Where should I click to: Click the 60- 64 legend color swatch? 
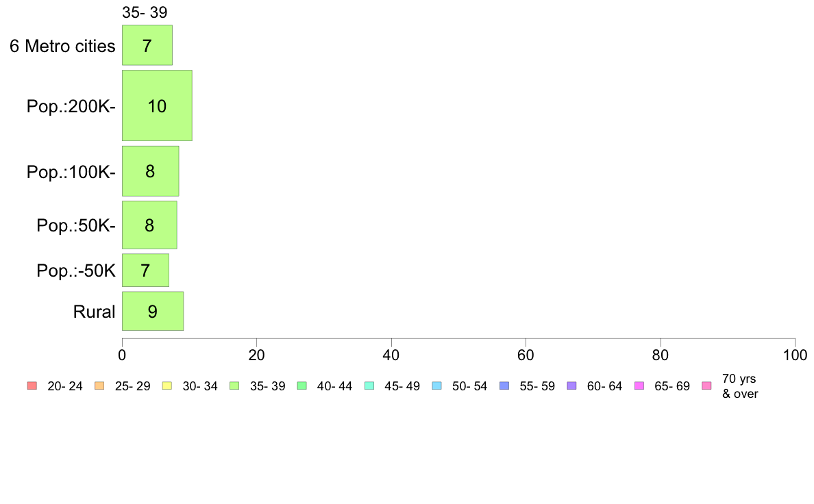[572, 386]
